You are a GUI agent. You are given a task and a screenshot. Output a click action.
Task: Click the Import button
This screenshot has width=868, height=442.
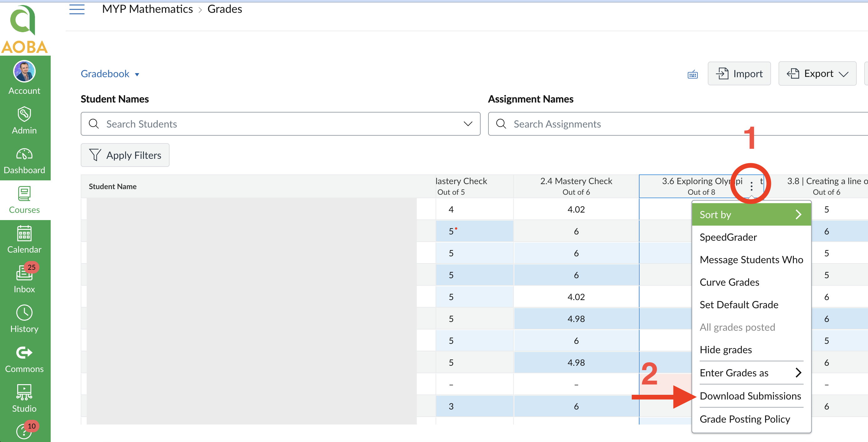click(739, 73)
